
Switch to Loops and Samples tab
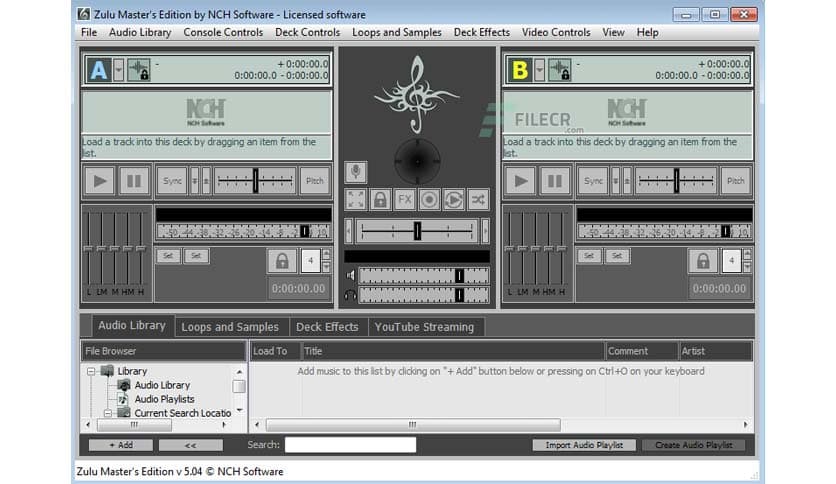click(230, 327)
